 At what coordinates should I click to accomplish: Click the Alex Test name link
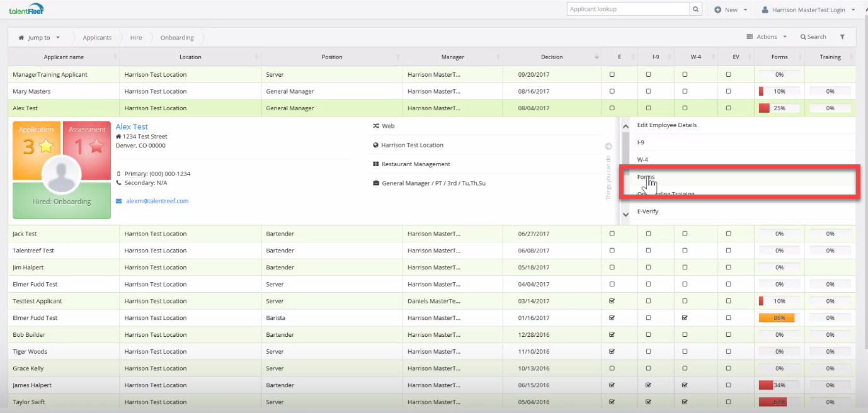[x=131, y=126]
